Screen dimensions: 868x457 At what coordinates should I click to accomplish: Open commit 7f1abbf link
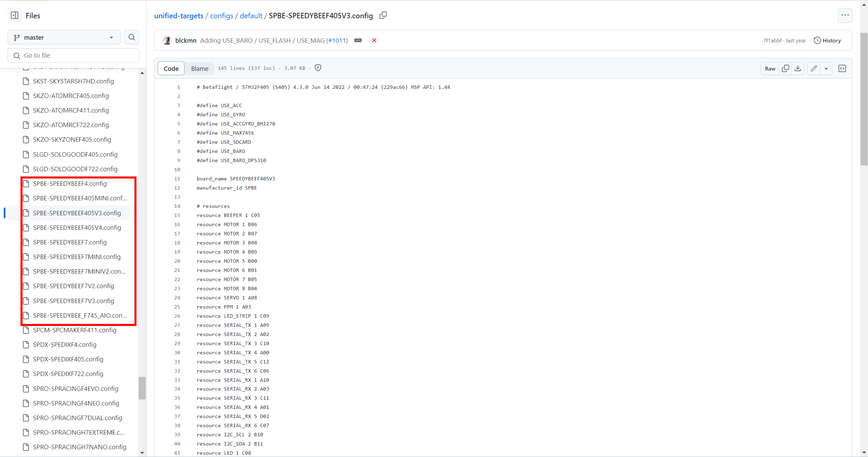coord(772,40)
